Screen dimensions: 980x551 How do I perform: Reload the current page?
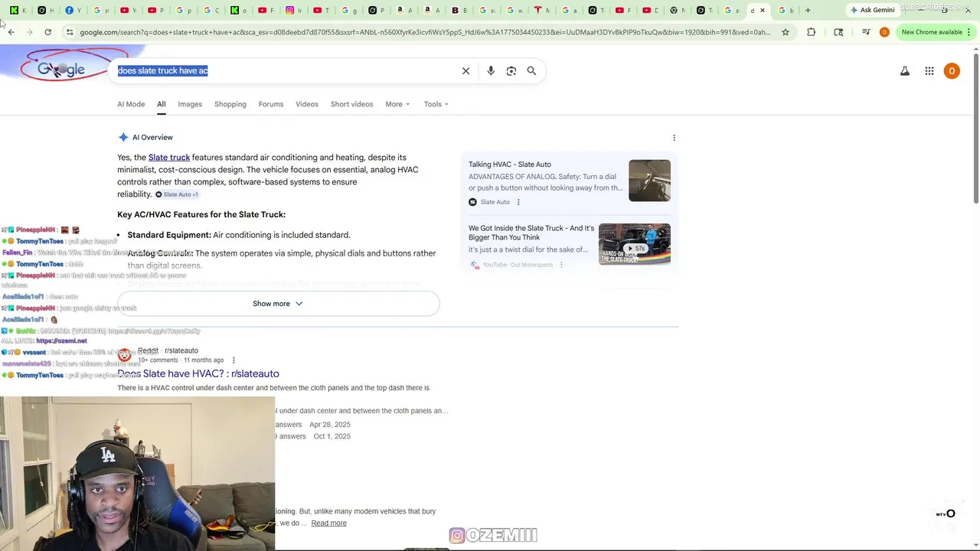[47, 32]
